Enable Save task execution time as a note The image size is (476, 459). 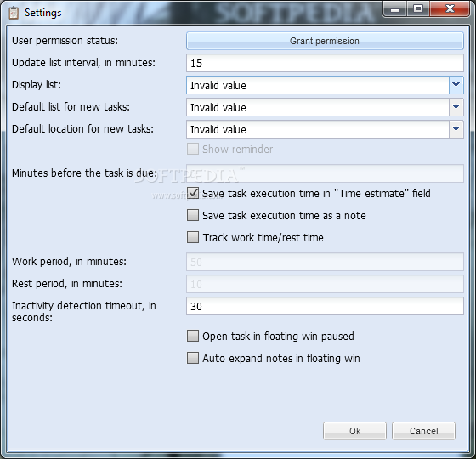tap(193, 215)
